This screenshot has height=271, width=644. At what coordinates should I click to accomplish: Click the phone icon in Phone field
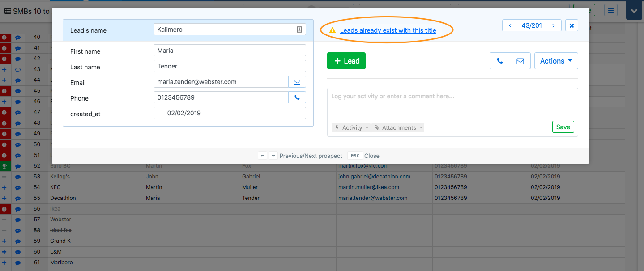[x=297, y=97]
